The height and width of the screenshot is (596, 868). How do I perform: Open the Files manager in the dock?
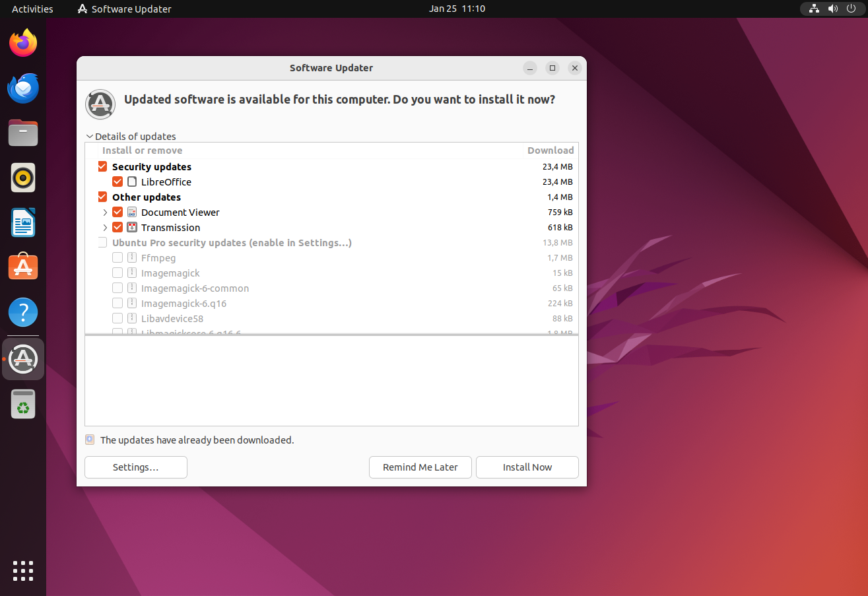pyautogui.click(x=23, y=133)
